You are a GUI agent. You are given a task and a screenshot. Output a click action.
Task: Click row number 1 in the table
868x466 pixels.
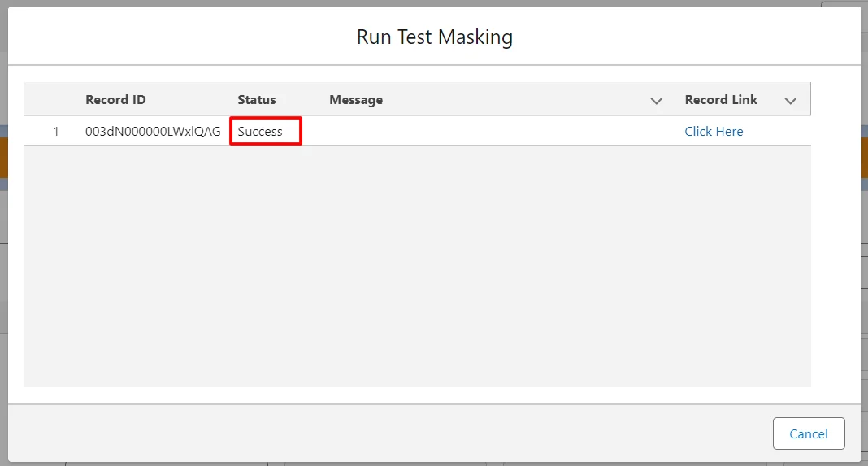pyautogui.click(x=56, y=132)
